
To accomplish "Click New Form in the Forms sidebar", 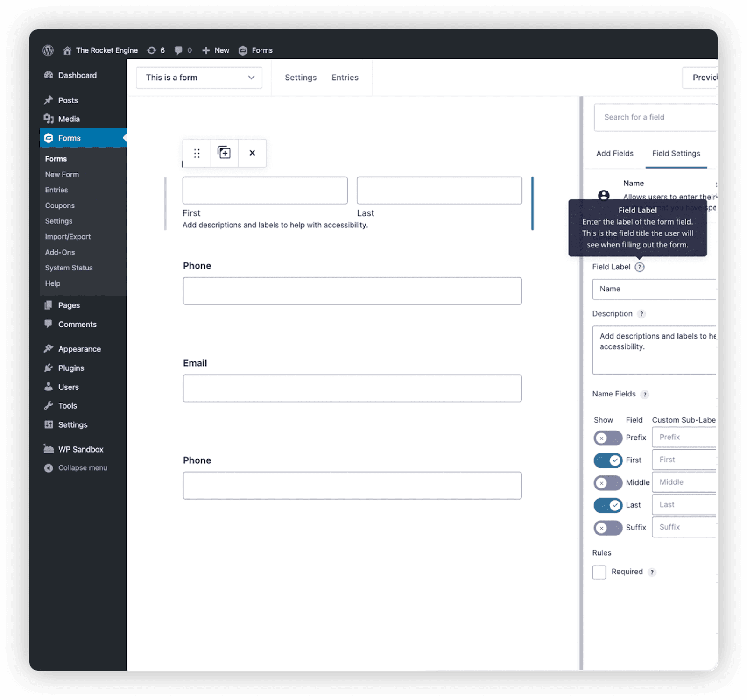I will [62, 174].
